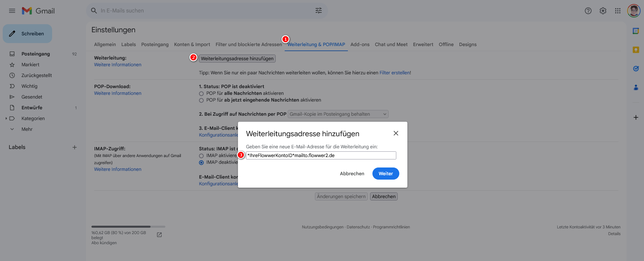Switch to the Allgemein tab
This screenshot has height=261, width=644.
105,44
